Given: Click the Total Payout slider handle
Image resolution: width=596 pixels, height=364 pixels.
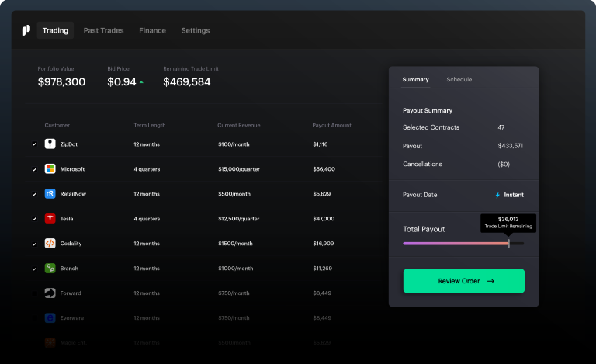Looking at the screenshot, I should 508,244.
